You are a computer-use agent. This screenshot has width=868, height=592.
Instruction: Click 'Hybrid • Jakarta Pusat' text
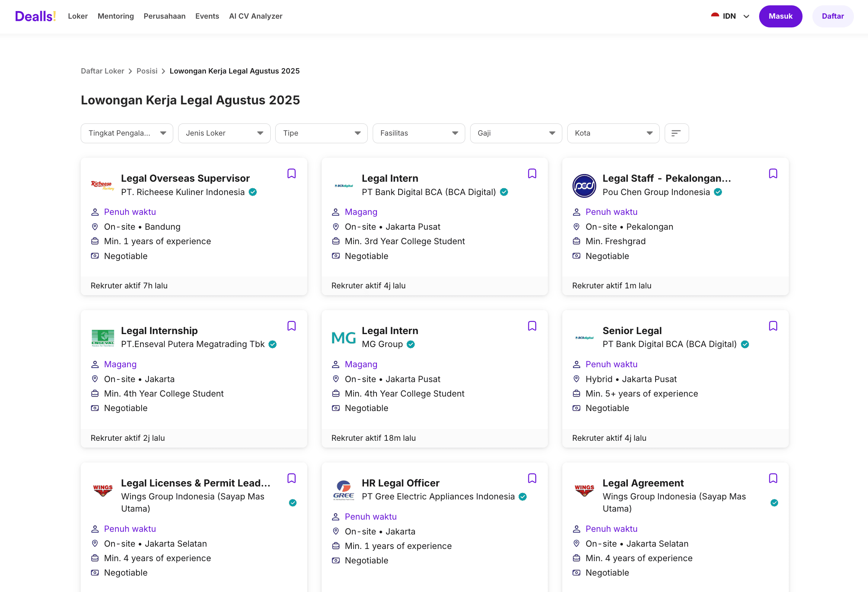coord(631,379)
